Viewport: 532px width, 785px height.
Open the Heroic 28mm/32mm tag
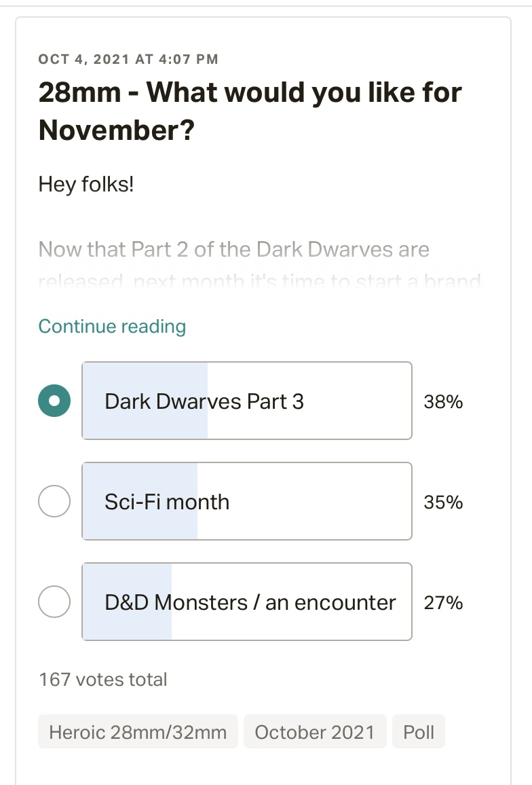pos(138,732)
